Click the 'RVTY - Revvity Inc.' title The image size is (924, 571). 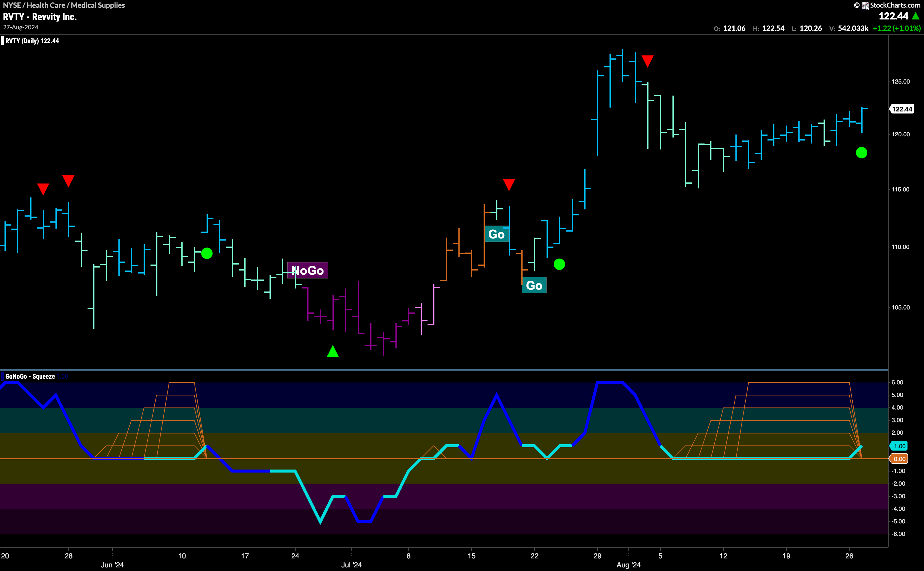point(40,17)
